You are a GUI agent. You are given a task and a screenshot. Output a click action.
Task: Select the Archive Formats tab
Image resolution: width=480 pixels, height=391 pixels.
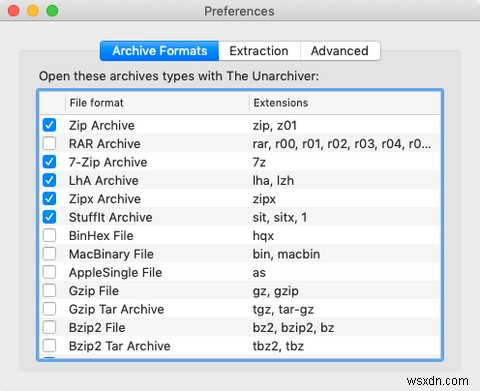click(x=160, y=51)
